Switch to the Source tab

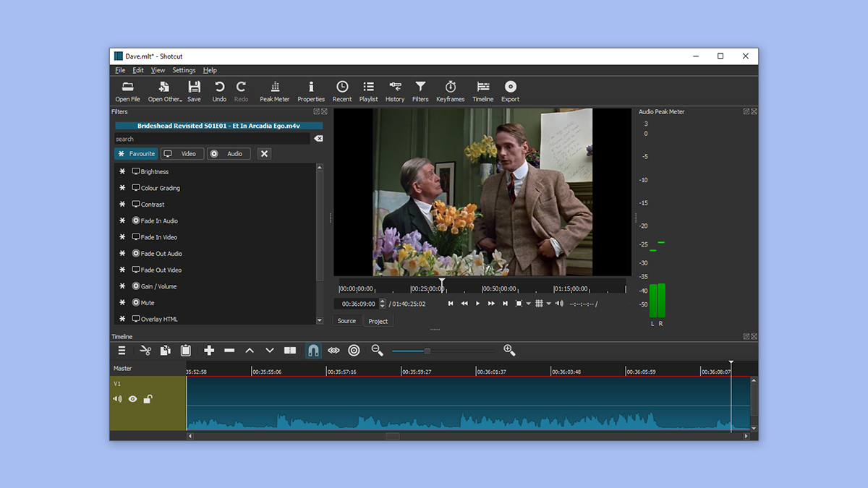(346, 321)
